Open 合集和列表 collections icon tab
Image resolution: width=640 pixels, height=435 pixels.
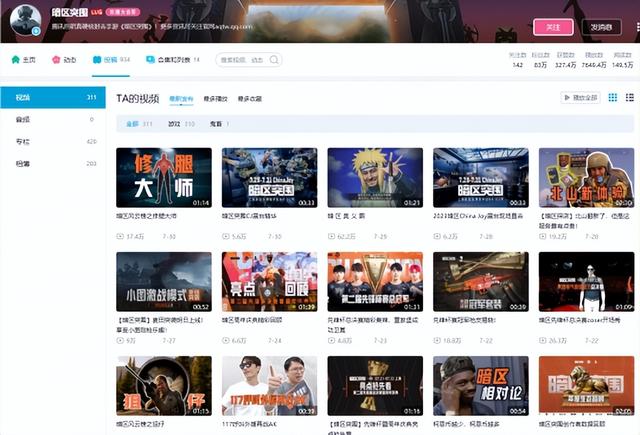150,60
